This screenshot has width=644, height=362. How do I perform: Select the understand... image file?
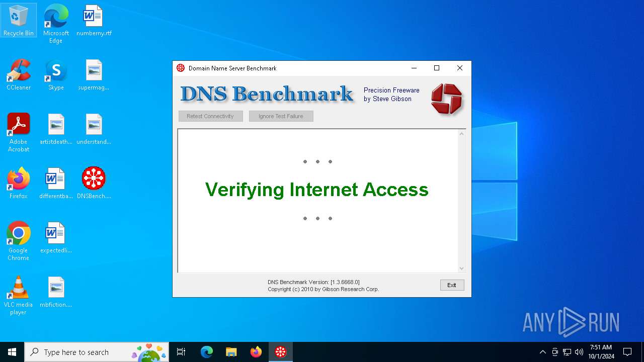[x=94, y=129]
